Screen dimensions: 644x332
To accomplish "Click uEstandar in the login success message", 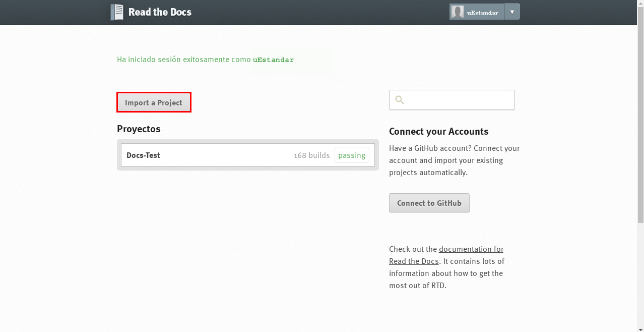I will click(273, 60).
